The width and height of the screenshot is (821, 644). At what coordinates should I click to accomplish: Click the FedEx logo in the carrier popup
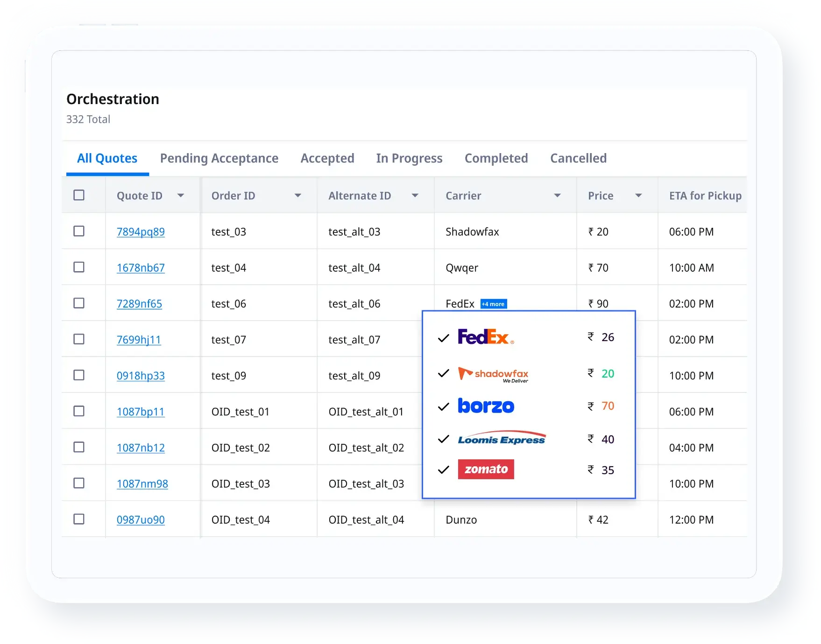(x=484, y=337)
